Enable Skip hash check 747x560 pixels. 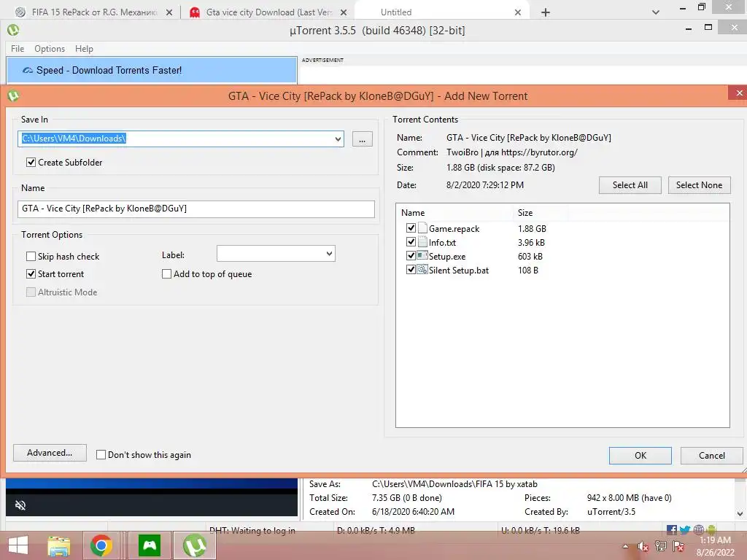point(31,256)
